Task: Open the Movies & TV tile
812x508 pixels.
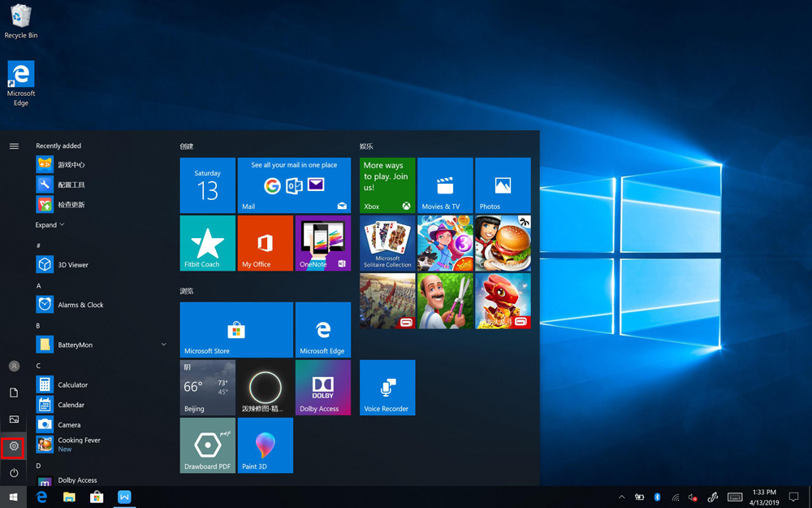Action: 444,185
